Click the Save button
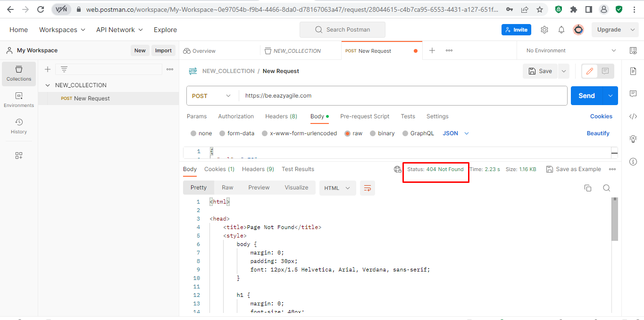Viewport: 644px width, 320px height. (541, 71)
